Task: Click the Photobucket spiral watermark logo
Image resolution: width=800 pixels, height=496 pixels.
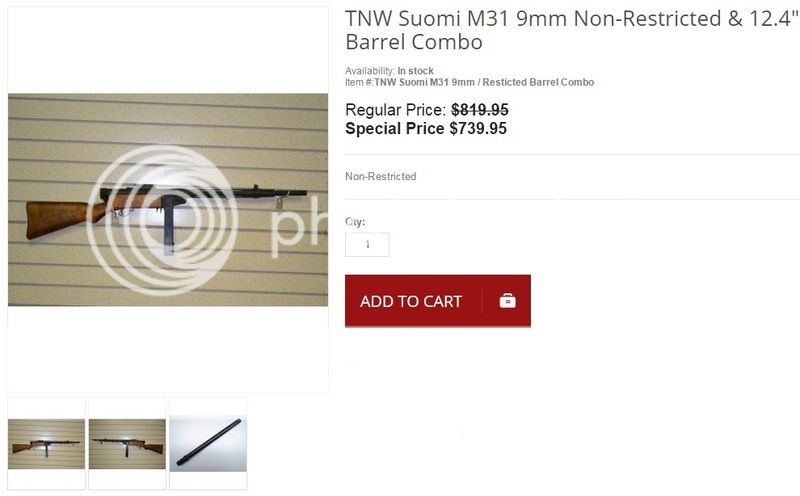Action: click(162, 220)
